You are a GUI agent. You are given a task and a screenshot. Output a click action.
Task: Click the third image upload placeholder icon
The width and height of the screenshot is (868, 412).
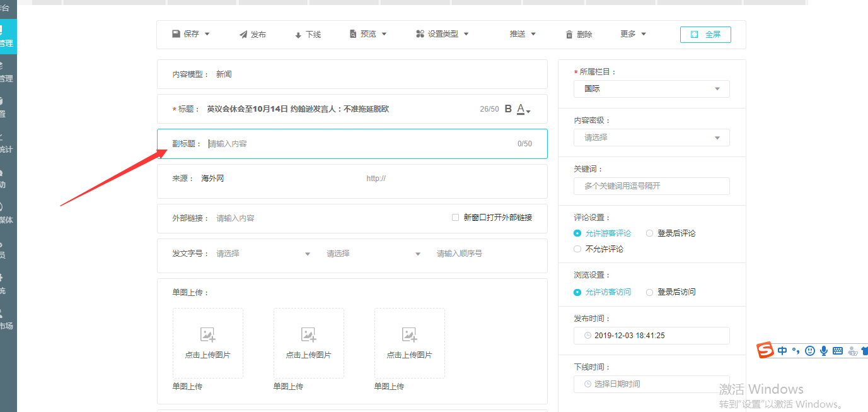[409, 335]
